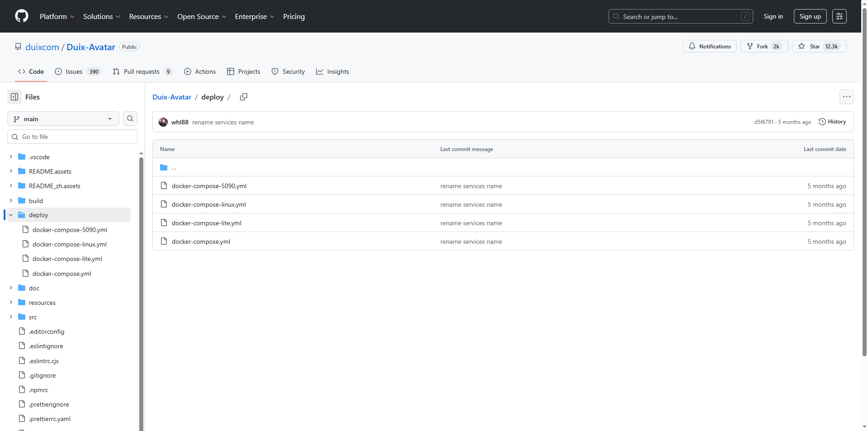Expand the Solutions menu

102,16
